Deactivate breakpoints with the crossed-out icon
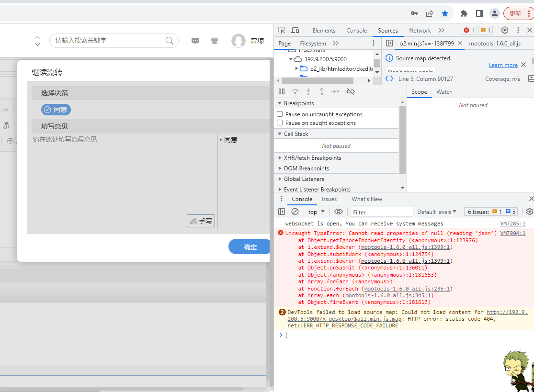Screen dimensions: 534x392 [351, 91]
